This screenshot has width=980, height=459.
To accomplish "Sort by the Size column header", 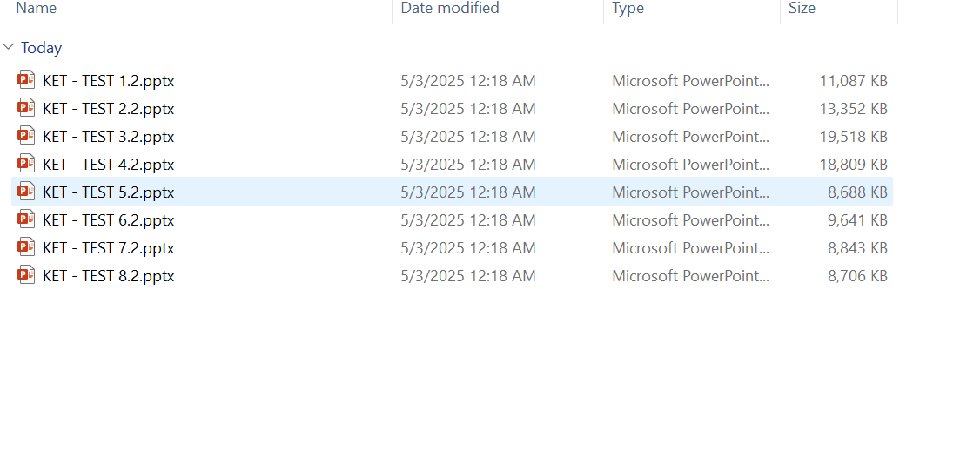I will pos(802,9).
